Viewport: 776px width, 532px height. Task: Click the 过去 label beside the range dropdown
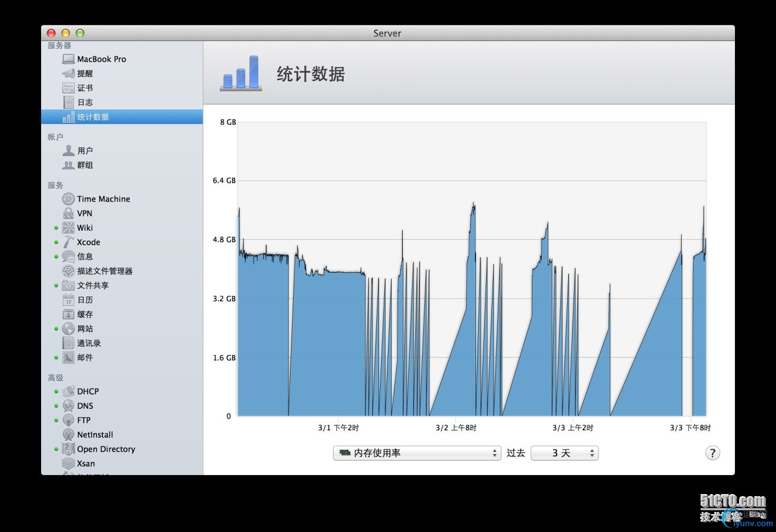pos(516,453)
